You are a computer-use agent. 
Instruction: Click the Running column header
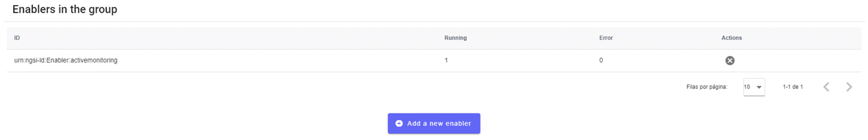pos(455,38)
